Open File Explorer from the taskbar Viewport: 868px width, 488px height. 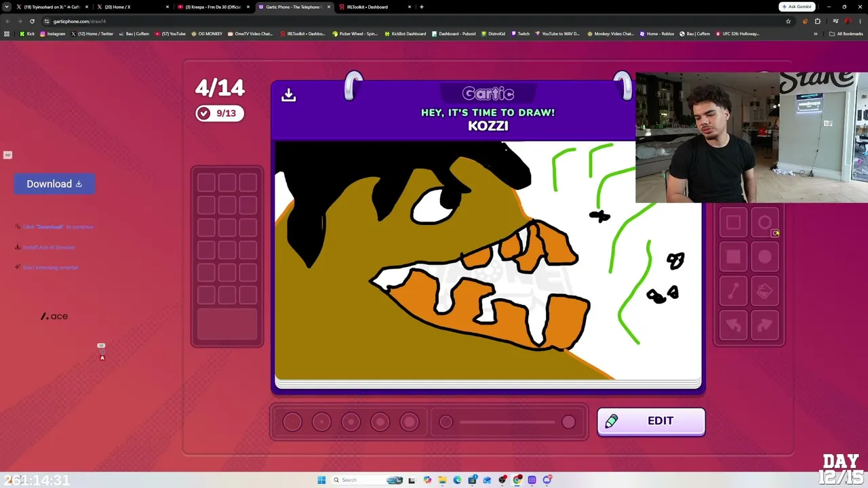coord(442,480)
